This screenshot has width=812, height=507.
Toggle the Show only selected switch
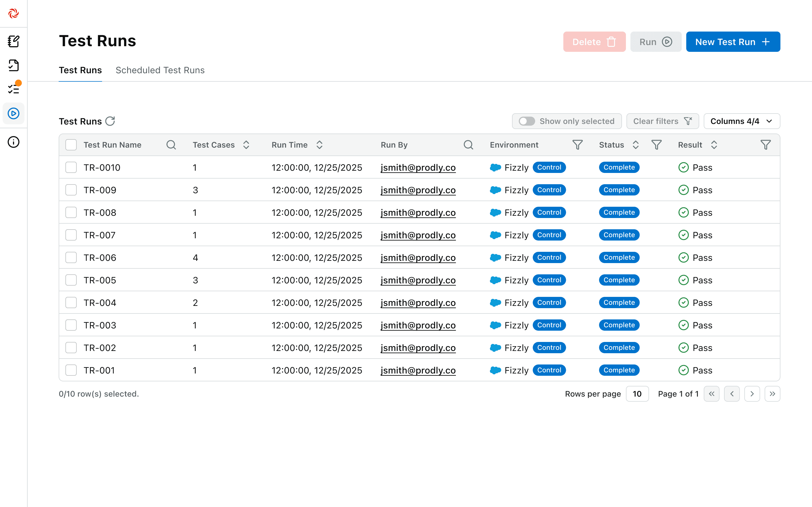(526, 121)
